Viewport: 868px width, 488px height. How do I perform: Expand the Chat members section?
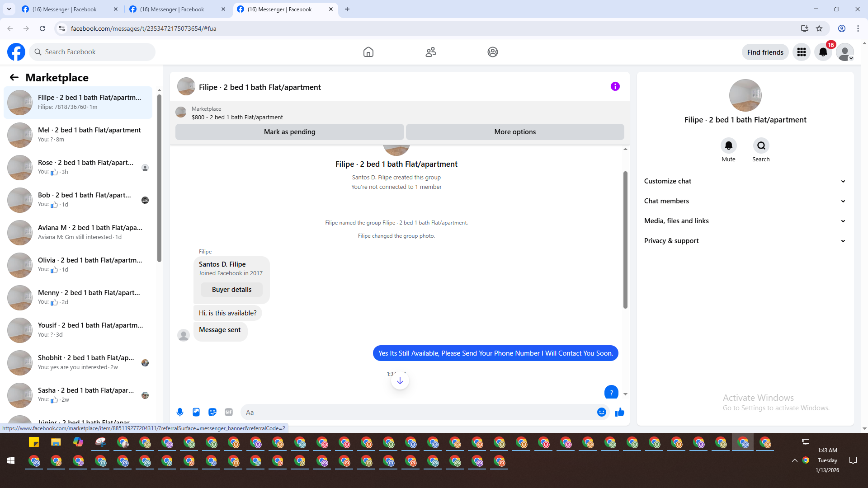point(745,201)
